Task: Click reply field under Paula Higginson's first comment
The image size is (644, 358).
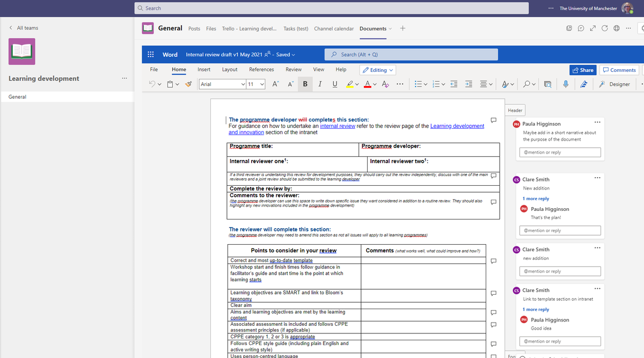Action: (561, 152)
